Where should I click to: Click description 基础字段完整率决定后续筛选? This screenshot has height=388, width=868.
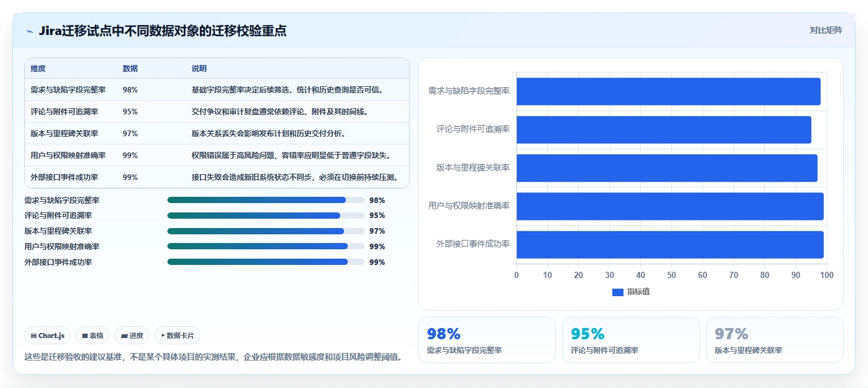[x=287, y=90]
